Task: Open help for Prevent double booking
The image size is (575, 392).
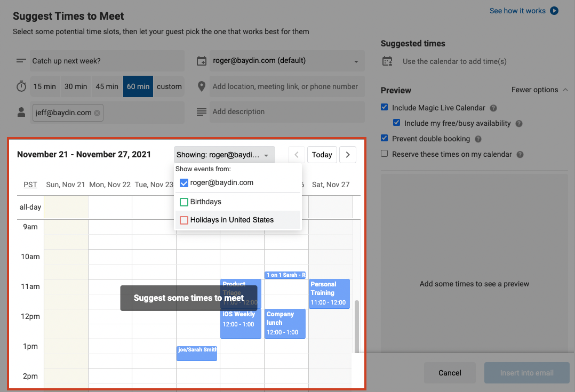Action: pyautogui.click(x=478, y=139)
